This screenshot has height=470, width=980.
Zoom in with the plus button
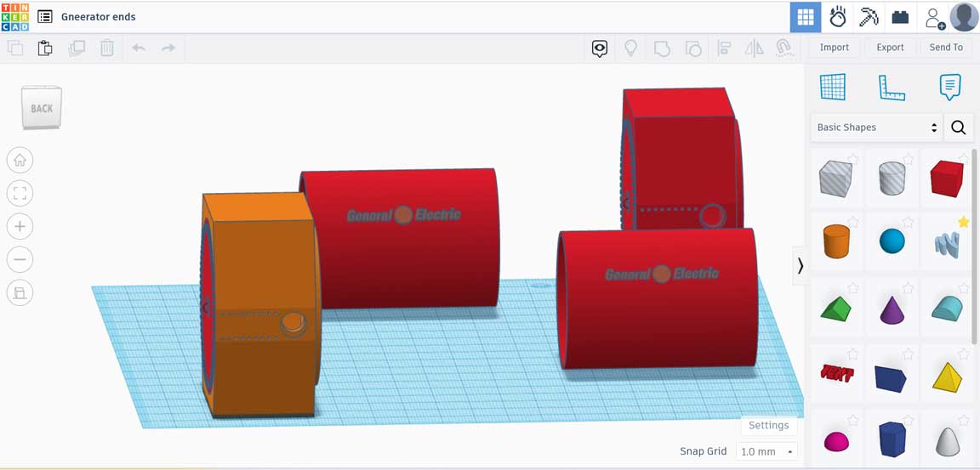[x=20, y=226]
